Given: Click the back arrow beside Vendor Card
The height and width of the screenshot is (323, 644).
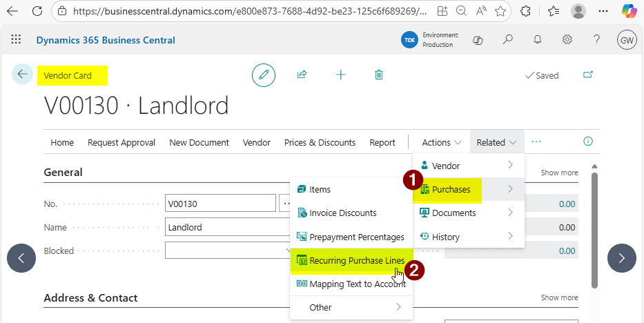Looking at the screenshot, I should coord(22,75).
